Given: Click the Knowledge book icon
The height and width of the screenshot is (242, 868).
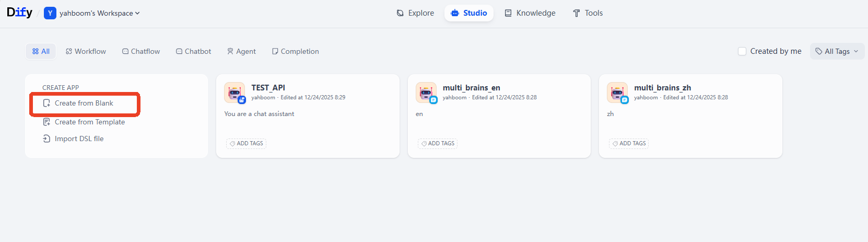Looking at the screenshot, I should [508, 13].
